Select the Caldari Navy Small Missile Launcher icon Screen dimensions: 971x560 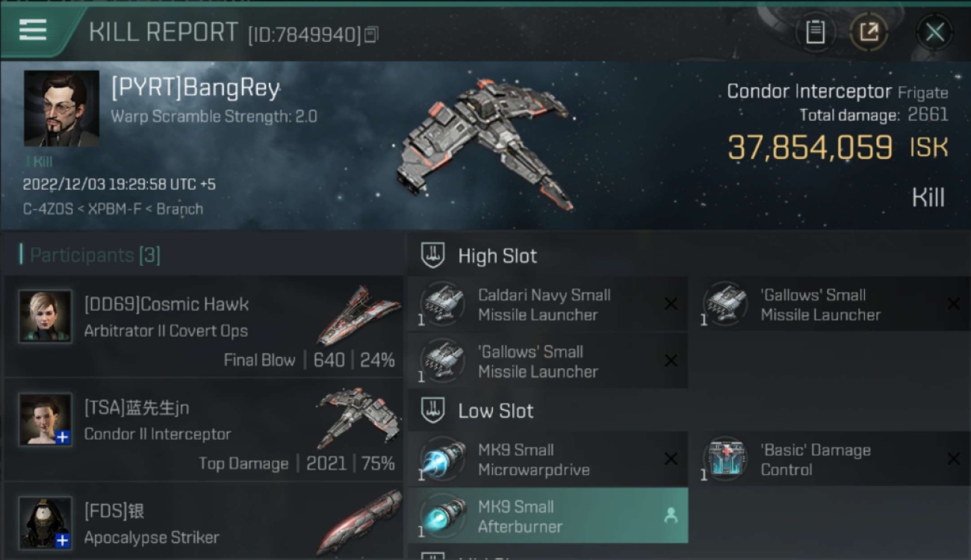coord(443,304)
